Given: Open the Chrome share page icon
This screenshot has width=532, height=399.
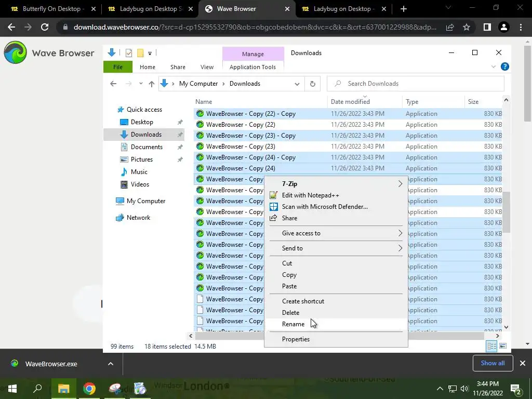Looking at the screenshot, I should (x=450, y=27).
